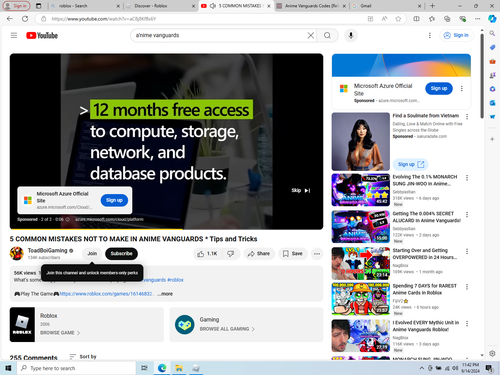Go back in the browser

pyautogui.click(x=10, y=19)
